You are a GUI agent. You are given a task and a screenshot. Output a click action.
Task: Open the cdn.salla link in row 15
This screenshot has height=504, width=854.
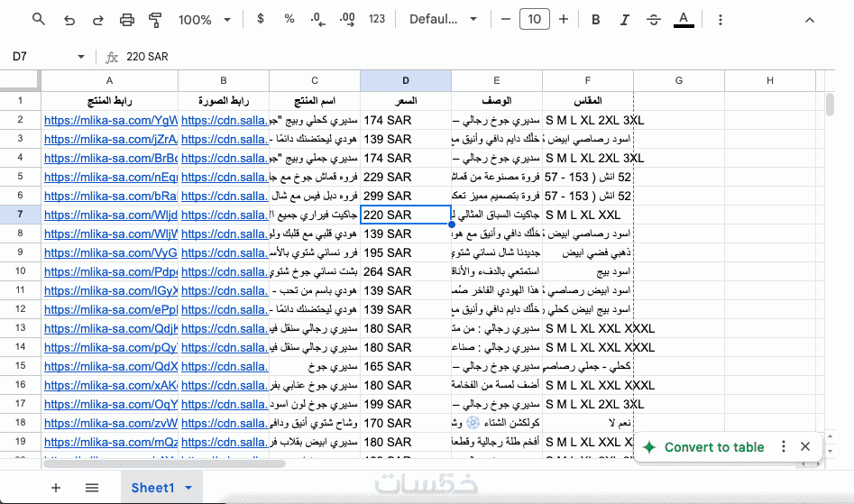pos(225,366)
